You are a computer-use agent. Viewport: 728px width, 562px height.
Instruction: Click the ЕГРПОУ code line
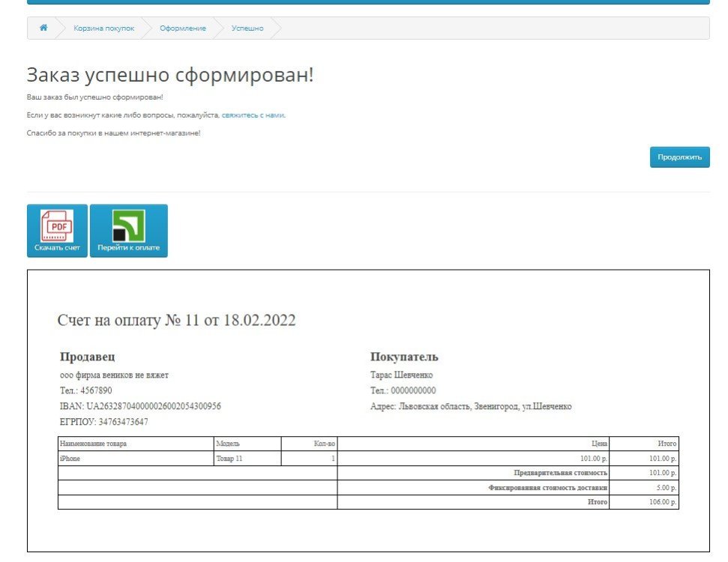103,422
